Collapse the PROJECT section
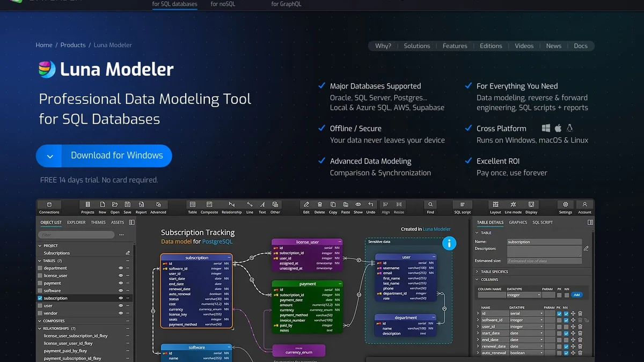This screenshot has height=362, width=644. click(x=40, y=246)
